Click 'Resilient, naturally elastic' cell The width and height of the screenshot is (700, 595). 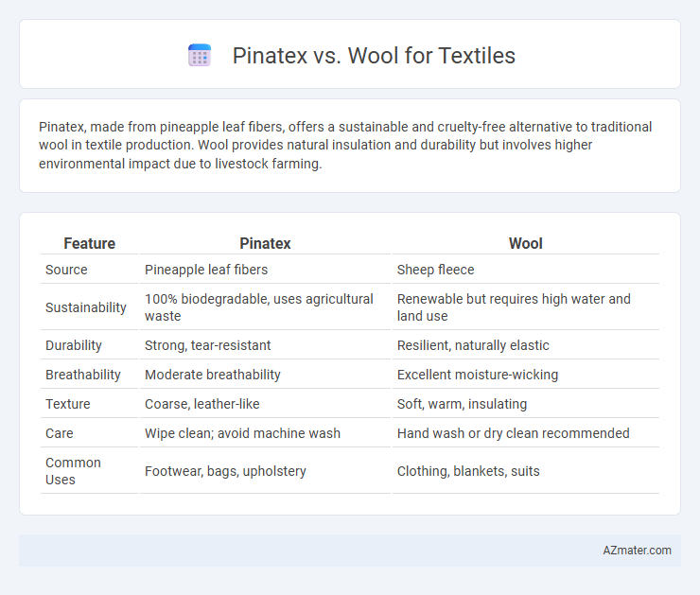(473, 345)
